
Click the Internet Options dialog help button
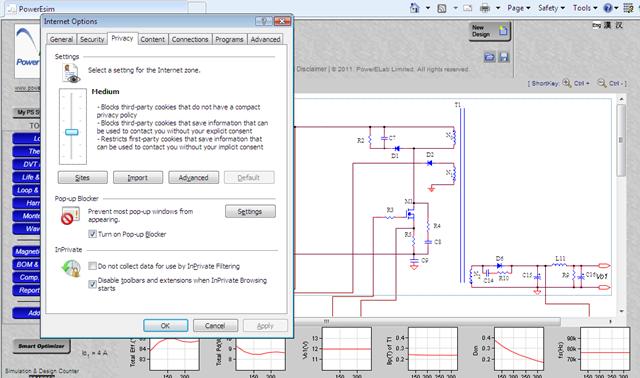pyautogui.click(x=263, y=21)
